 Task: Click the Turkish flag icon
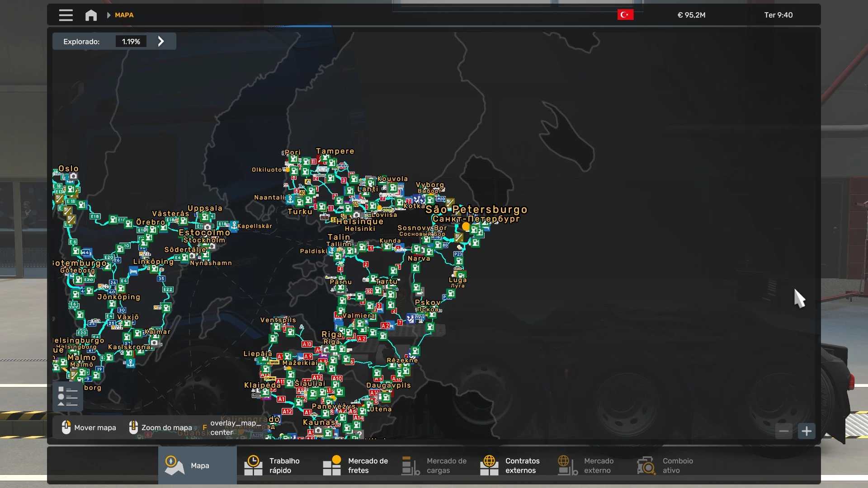point(625,15)
